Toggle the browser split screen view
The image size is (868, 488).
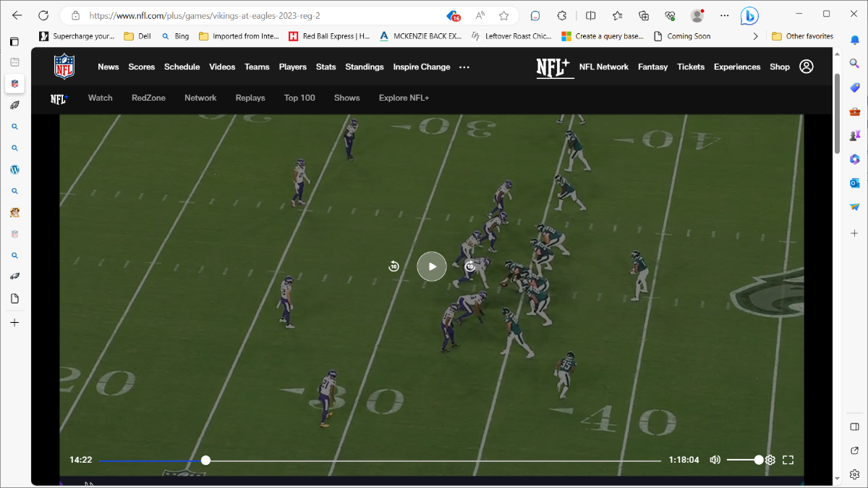pyautogui.click(x=591, y=15)
